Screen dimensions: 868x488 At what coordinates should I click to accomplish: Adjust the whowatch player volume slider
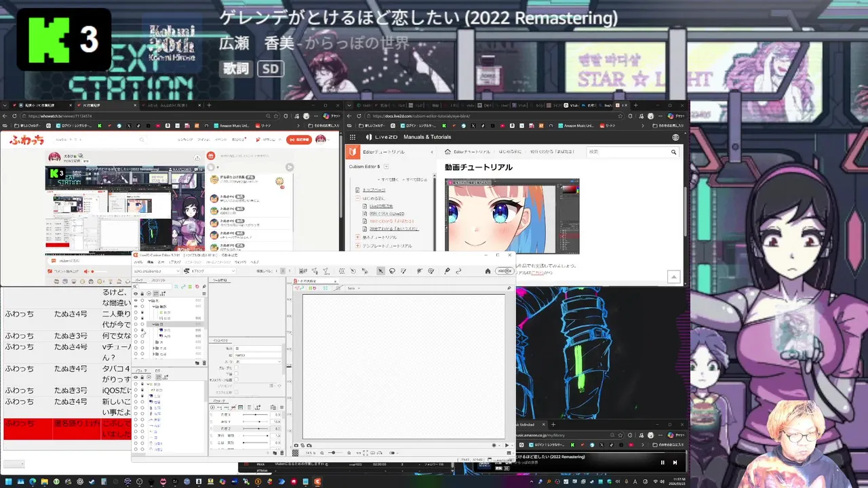tap(98, 271)
